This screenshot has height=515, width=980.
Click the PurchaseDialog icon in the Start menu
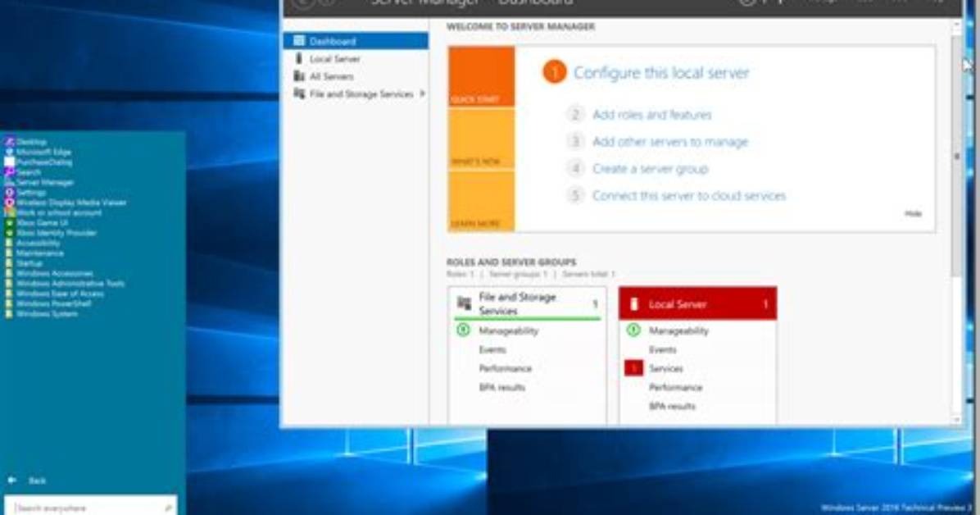coord(9,162)
